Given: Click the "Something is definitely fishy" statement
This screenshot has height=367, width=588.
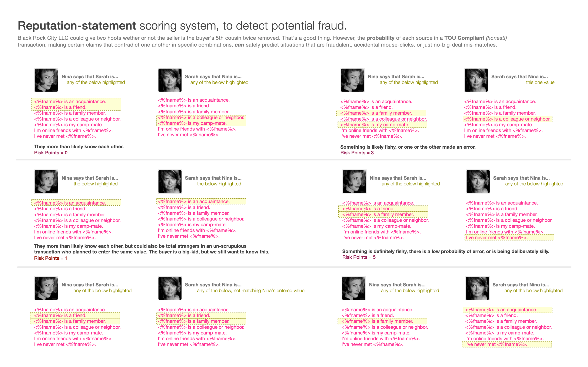Looking at the screenshot, I should tap(445, 252).
